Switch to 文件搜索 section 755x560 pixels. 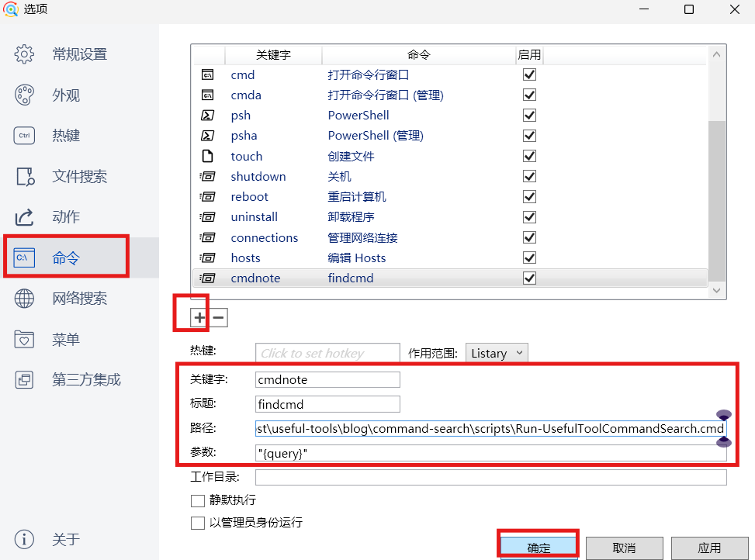(x=79, y=177)
